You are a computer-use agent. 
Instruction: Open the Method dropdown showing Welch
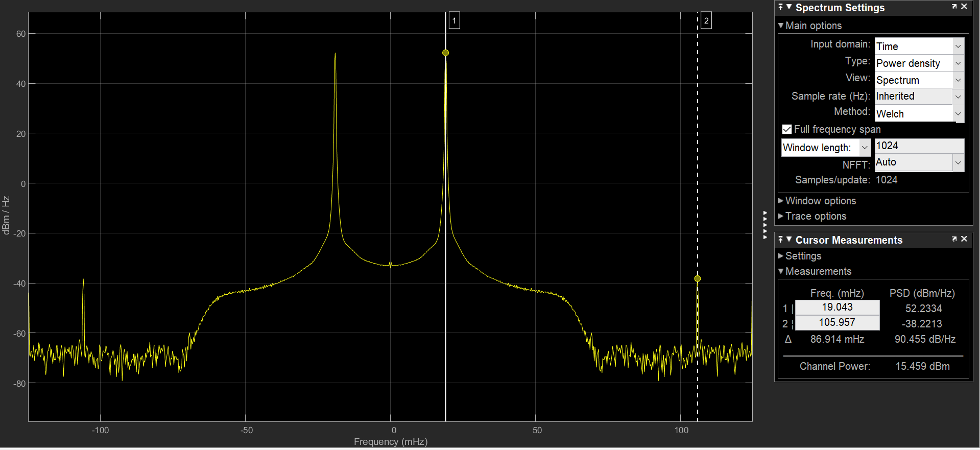959,113
